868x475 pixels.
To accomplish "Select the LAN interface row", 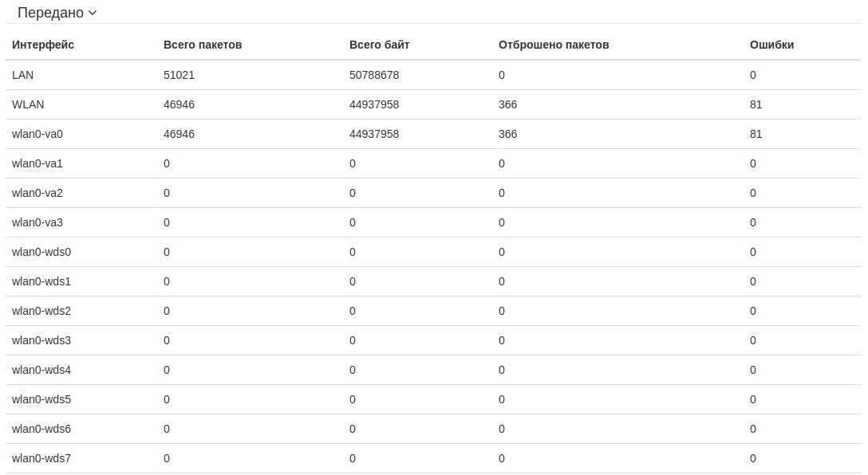I will pos(23,75).
